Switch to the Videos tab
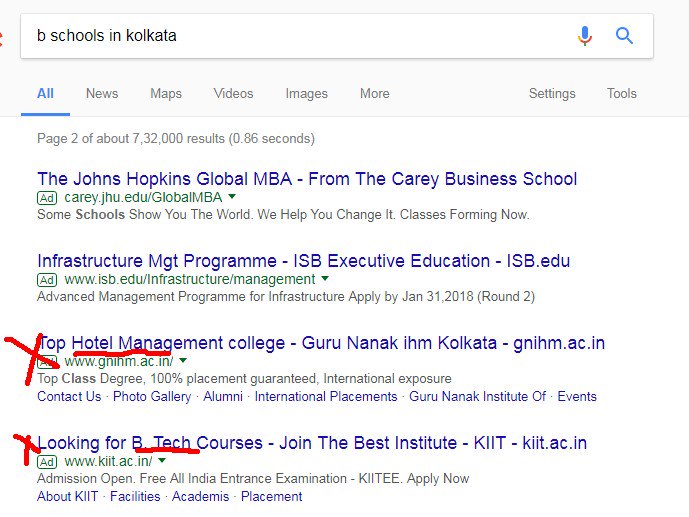Viewport: 689px width, 517px height. (x=233, y=94)
